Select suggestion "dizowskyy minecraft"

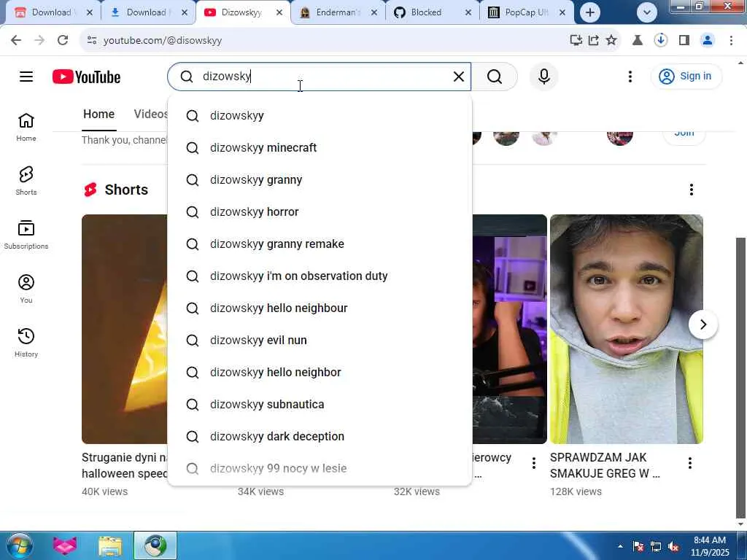pyautogui.click(x=320, y=147)
